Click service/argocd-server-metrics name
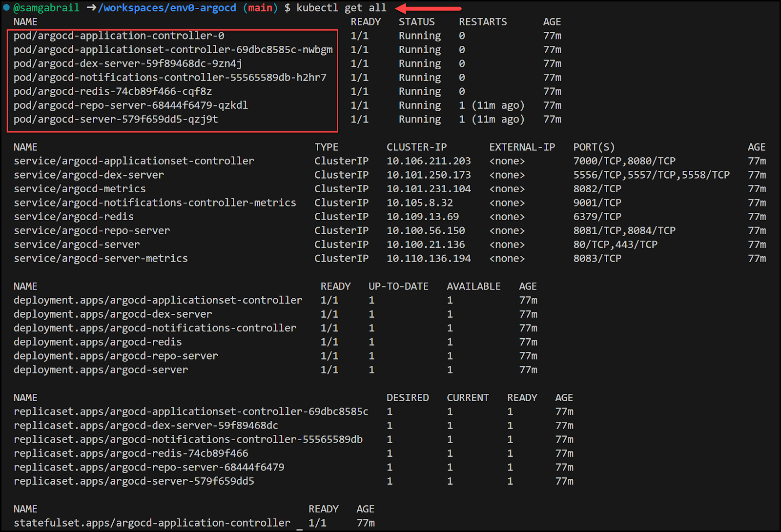 click(101, 258)
